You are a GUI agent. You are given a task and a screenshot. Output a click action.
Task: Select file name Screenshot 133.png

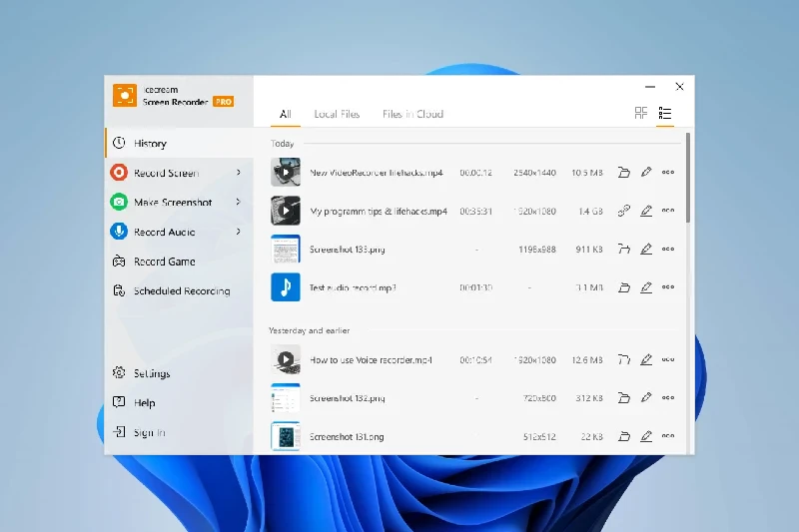347,250
